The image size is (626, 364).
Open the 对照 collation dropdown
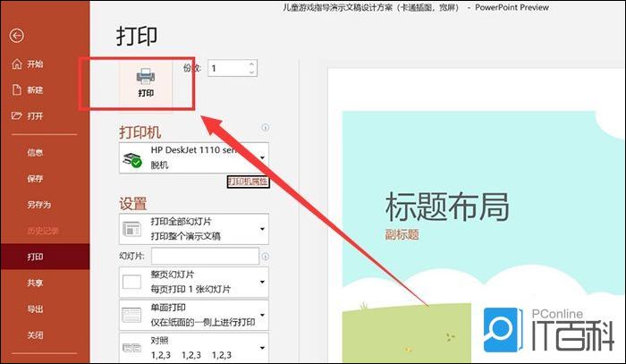point(194,348)
